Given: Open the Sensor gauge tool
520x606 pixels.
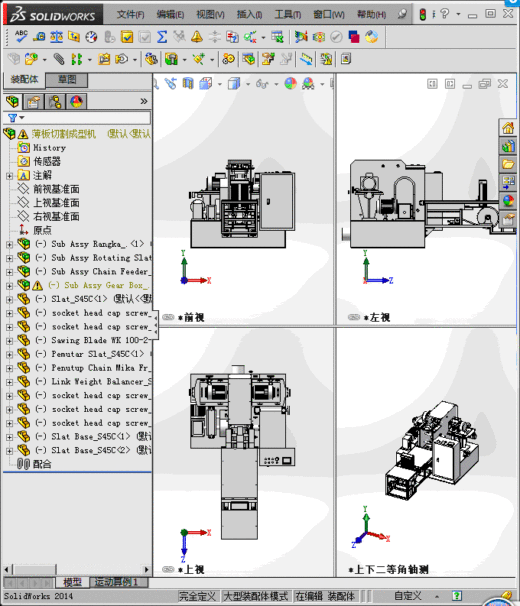Looking at the screenshot, I should [91, 37].
